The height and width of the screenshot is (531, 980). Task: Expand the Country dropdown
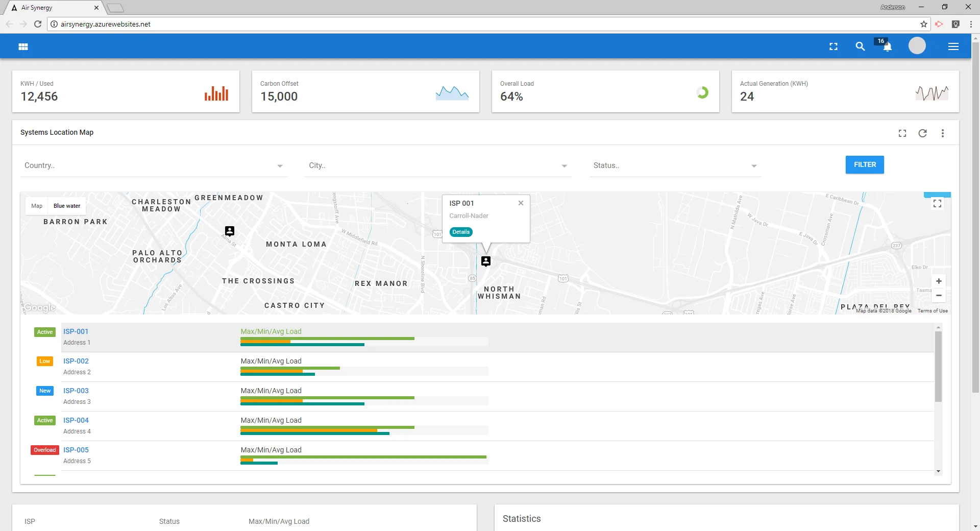coord(153,166)
